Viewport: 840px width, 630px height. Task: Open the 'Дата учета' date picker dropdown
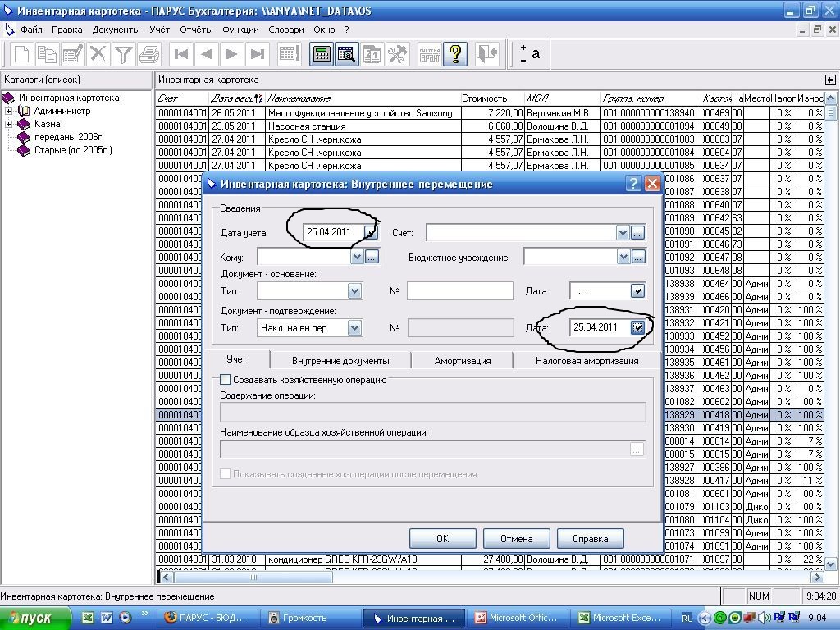pos(370,233)
